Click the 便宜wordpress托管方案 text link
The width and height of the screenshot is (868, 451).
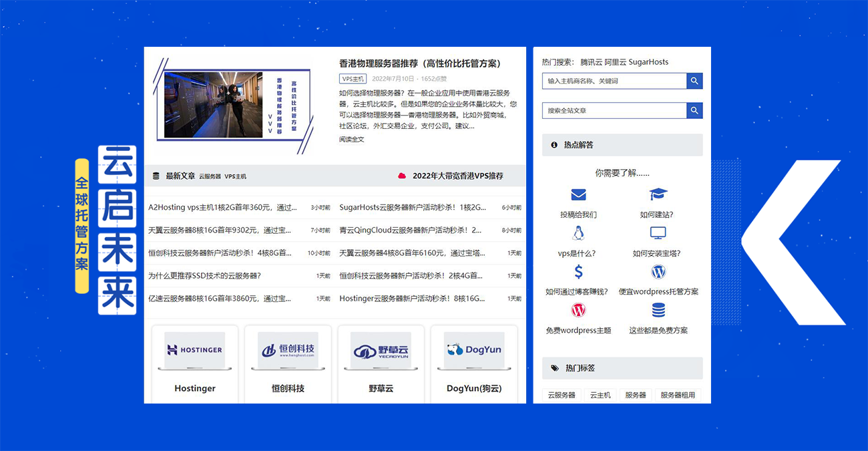point(658,291)
